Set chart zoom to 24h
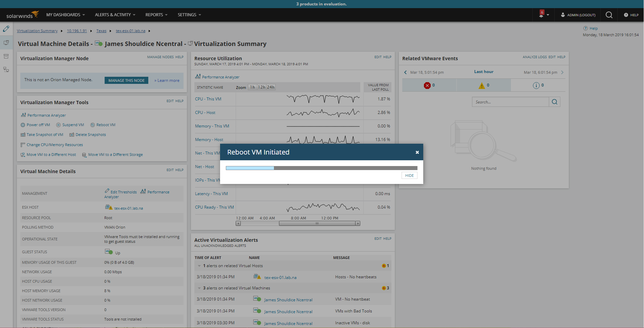 [x=271, y=87]
